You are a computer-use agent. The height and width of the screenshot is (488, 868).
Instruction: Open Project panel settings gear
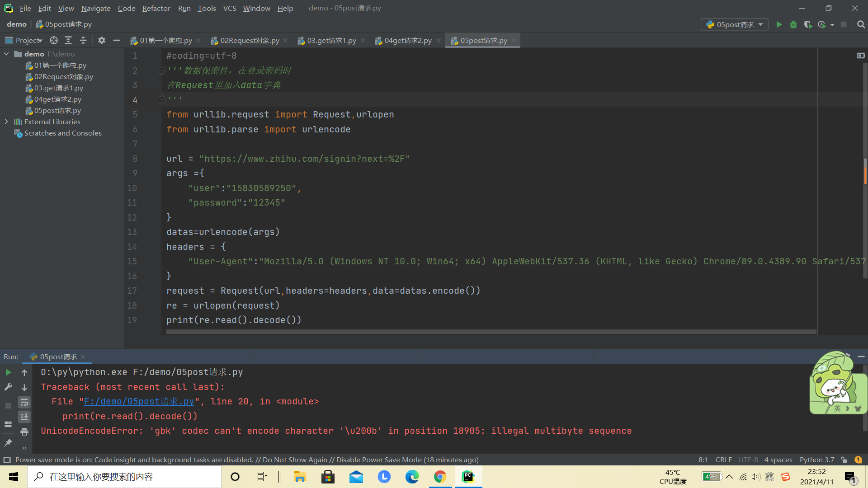coord(102,40)
